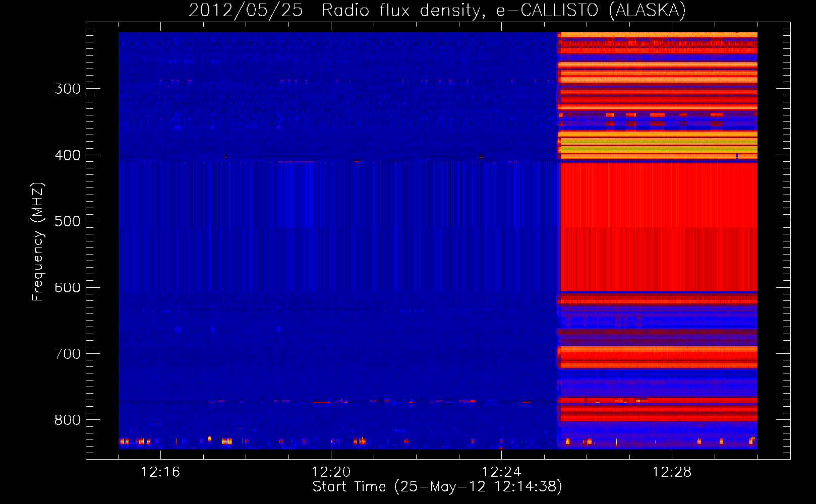The height and width of the screenshot is (504, 816).
Task: Click the yellow-green band just above 400 MHz
Action: click(x=659, y=150)
